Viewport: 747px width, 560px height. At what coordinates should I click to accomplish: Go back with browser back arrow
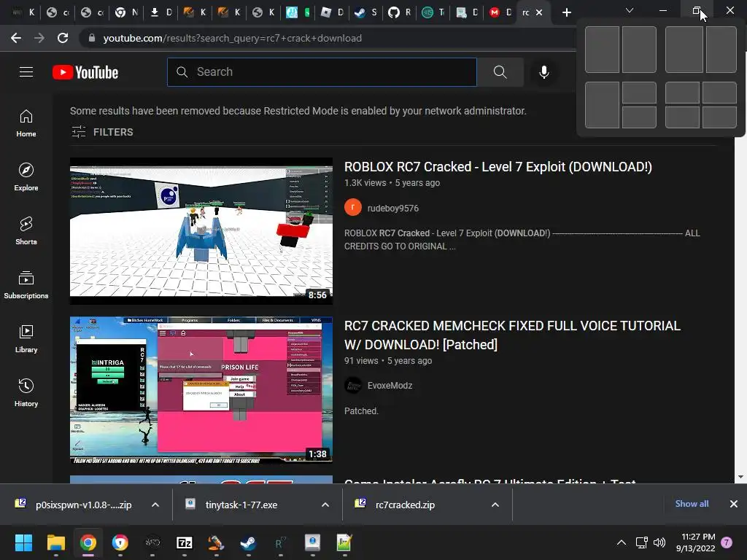16,38
